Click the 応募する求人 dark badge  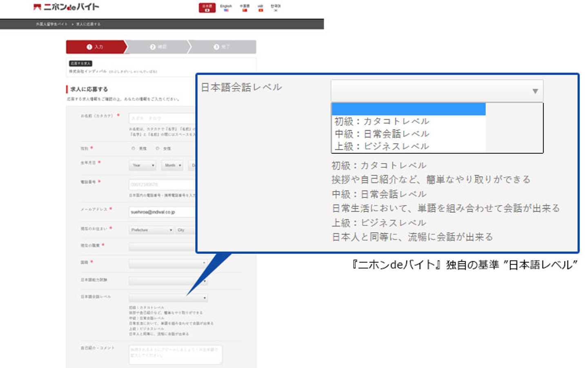pyautogui.click(x=80, y=63)
